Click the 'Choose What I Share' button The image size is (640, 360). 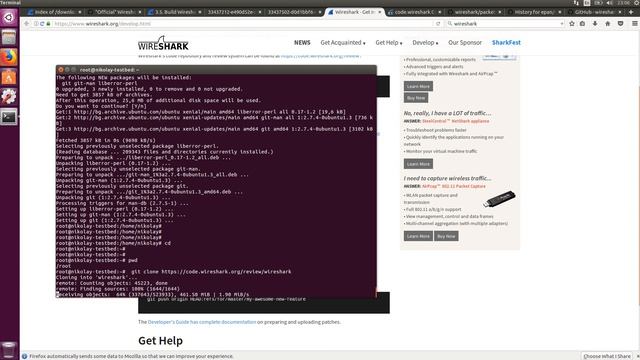coord(607,356)
